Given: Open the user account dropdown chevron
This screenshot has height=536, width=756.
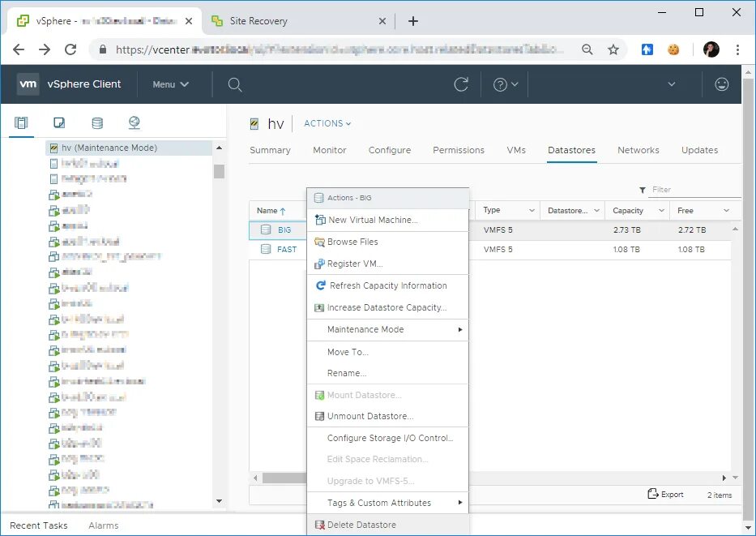Looking at the screenshot, I should tap(671, 84).
